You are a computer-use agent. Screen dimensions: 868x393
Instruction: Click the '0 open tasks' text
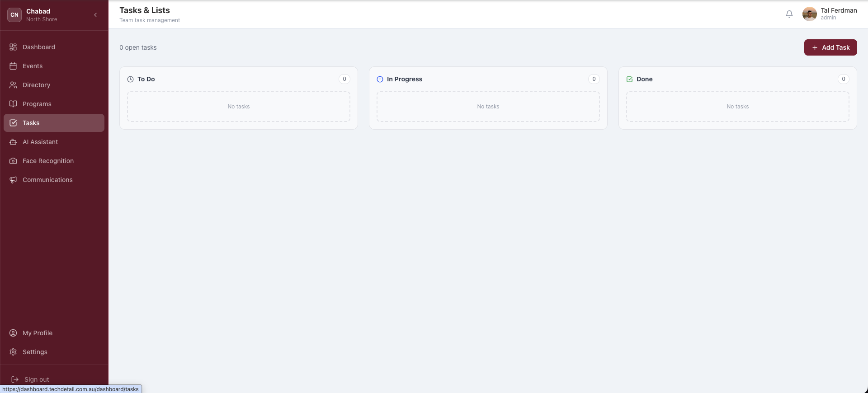[x=138, y=47]
